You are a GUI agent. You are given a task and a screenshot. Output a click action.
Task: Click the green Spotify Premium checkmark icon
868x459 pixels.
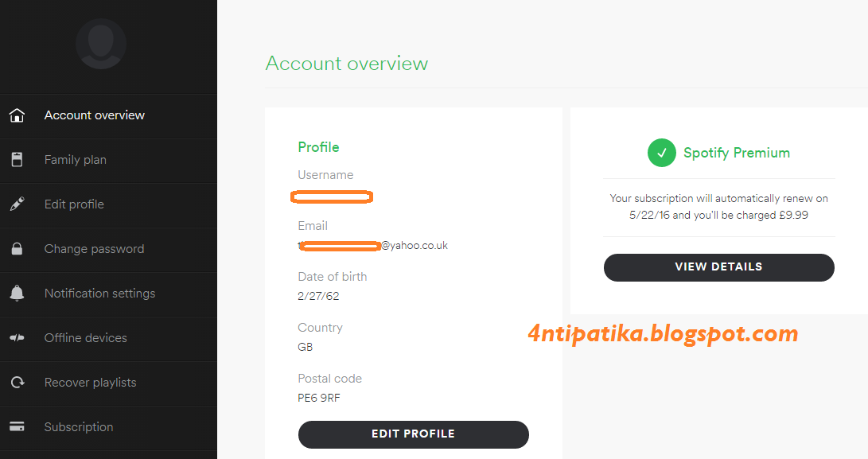pos(661,153)
